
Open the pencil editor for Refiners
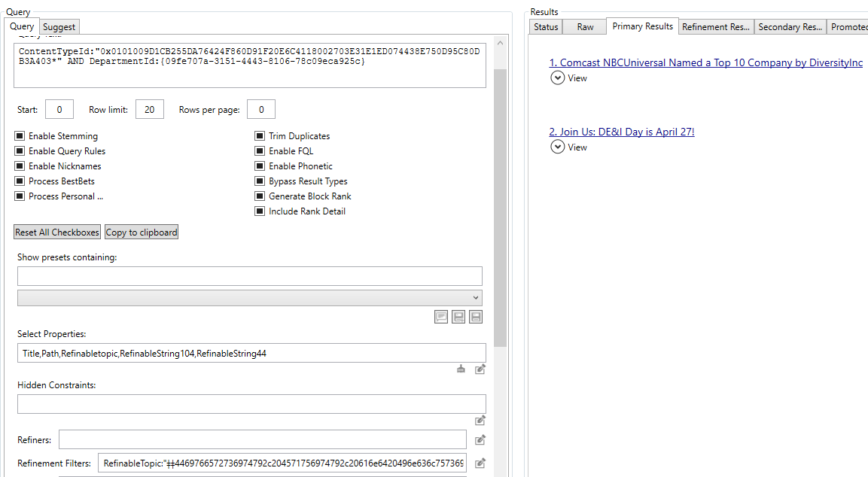click(x=480, y=439)
